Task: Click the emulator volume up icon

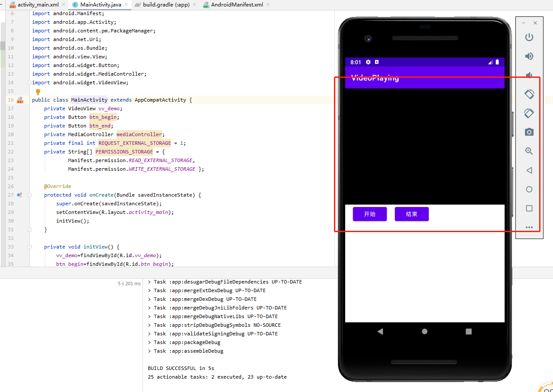Action: click(529, 56)
